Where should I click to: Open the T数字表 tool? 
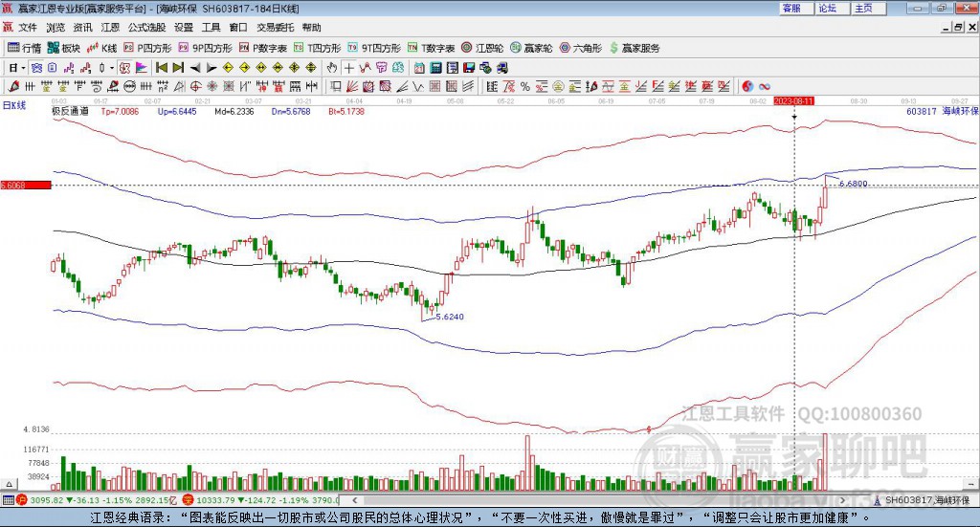click(432, 48)
